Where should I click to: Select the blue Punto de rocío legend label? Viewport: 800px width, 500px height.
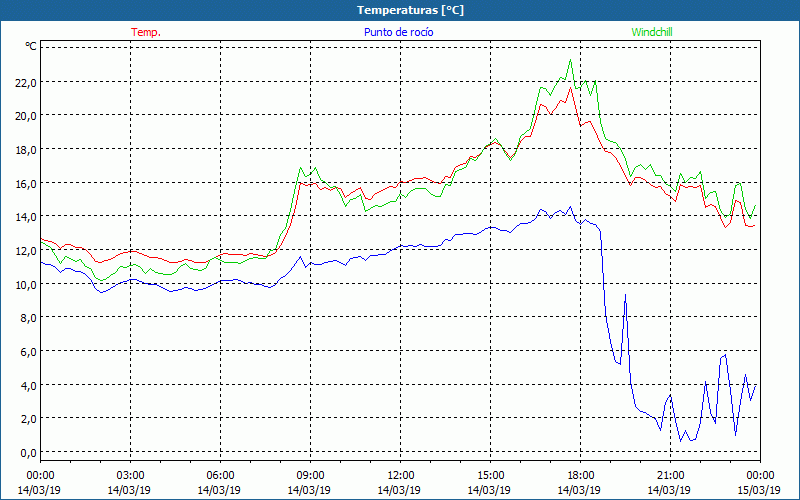(398, 32)
